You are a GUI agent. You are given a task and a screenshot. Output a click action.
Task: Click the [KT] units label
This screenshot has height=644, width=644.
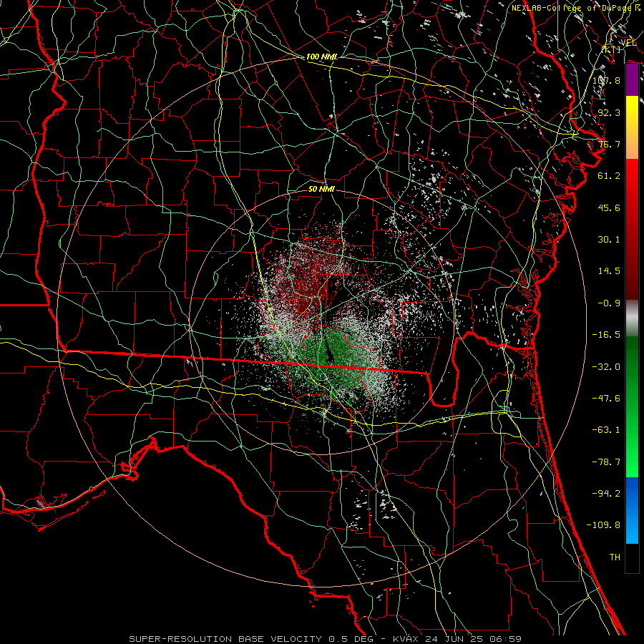click(611, 49)
